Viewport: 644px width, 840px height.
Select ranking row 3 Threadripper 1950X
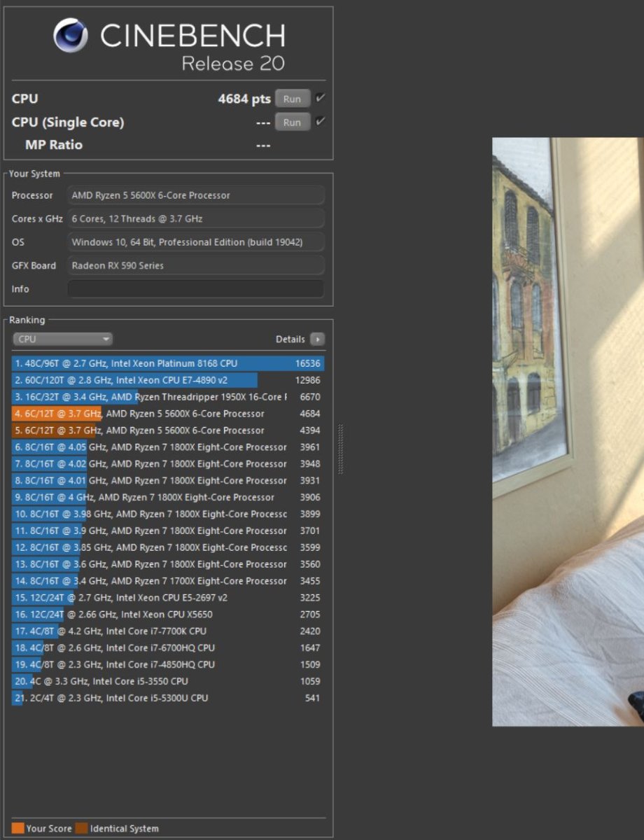[x=168, y=397]
